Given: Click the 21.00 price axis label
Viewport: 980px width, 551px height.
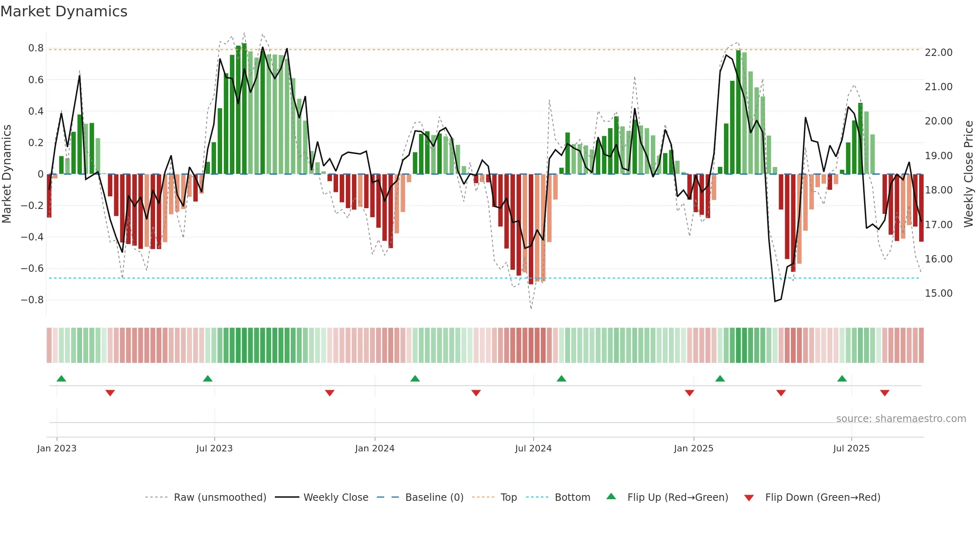Looking at the screenshot, I should coord(939,87).
